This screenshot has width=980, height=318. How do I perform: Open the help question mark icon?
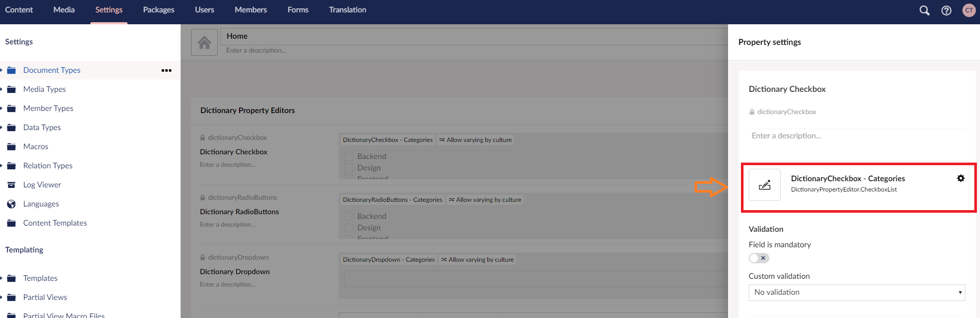coord(946,10)
